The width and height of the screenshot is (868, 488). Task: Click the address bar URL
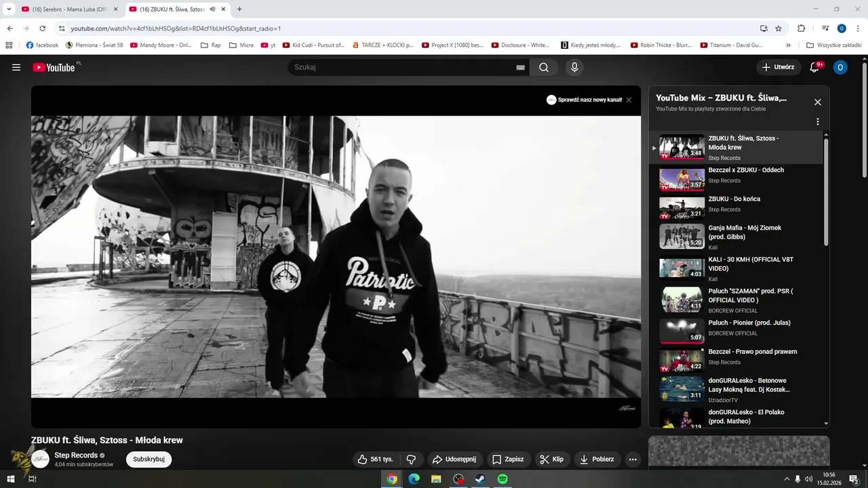[176, 28]
